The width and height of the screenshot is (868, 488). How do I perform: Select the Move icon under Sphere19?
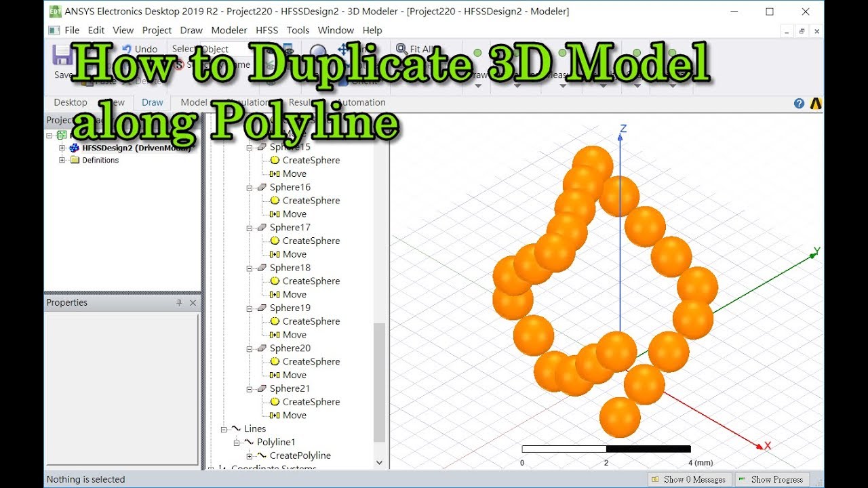tap(275, 335)
